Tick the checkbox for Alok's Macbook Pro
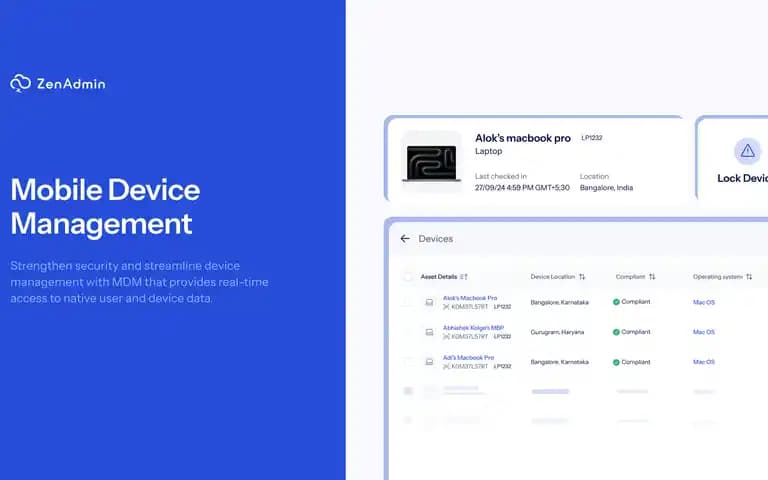The height and width of the screenshot is (480, 768). 408,302
